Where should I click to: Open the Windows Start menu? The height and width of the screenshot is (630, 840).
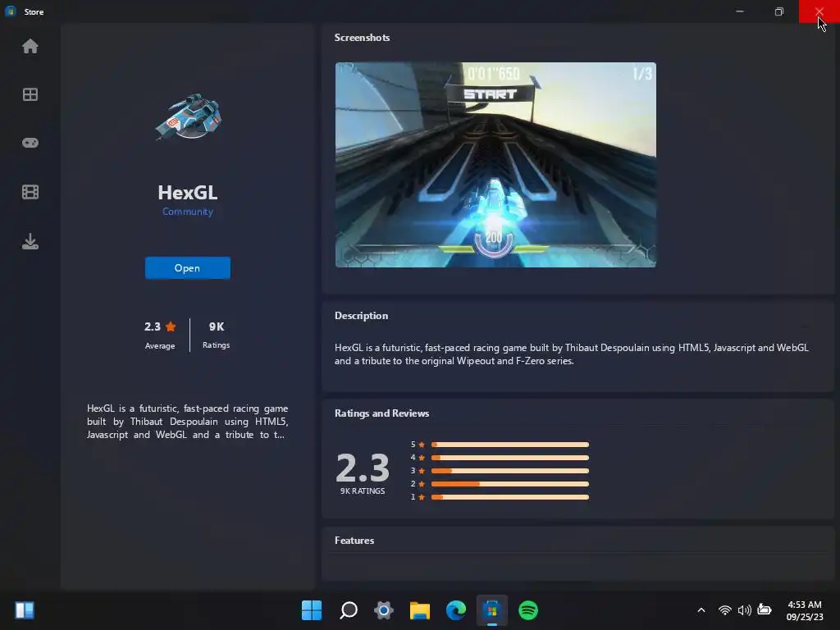pos(312,610)
